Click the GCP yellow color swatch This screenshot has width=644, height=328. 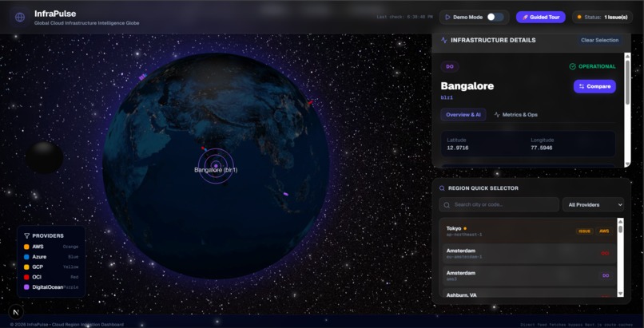tap(26, 267)
